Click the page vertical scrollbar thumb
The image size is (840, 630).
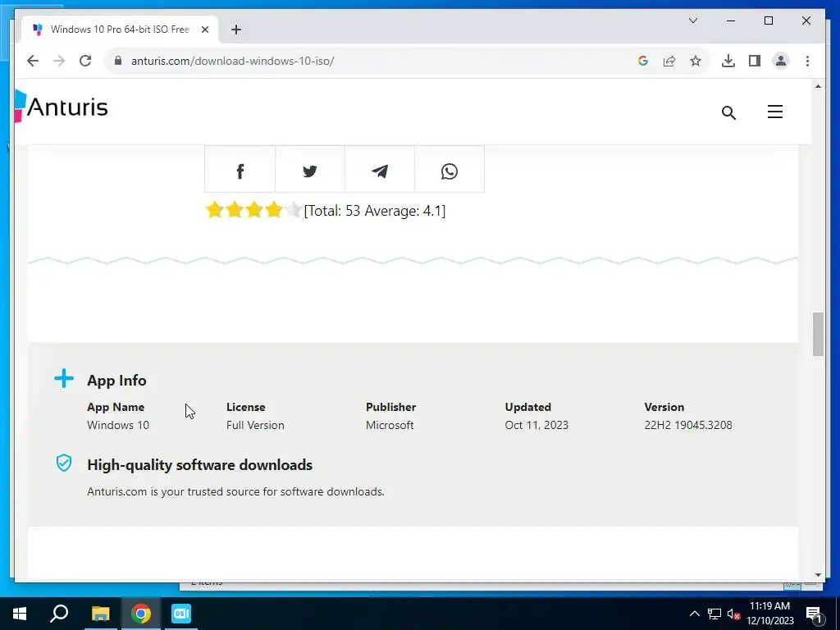[x=818, y=335]
